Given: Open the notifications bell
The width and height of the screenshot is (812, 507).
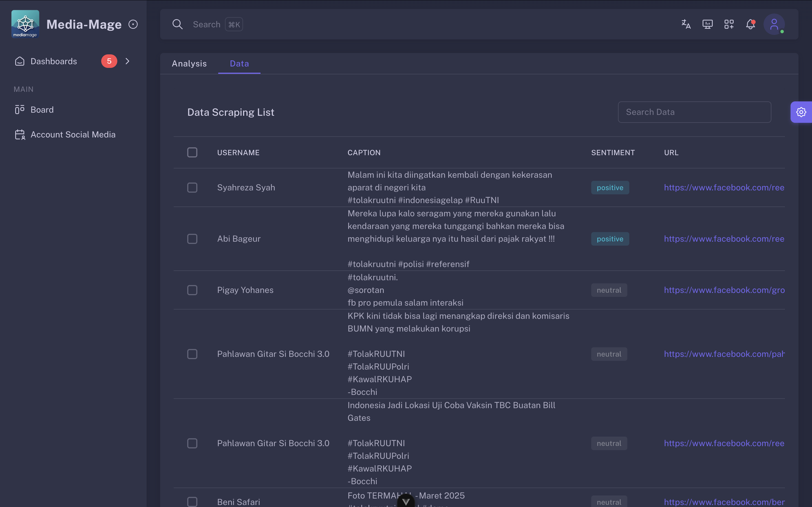Looking at the screenshot, I should [751, 24].
